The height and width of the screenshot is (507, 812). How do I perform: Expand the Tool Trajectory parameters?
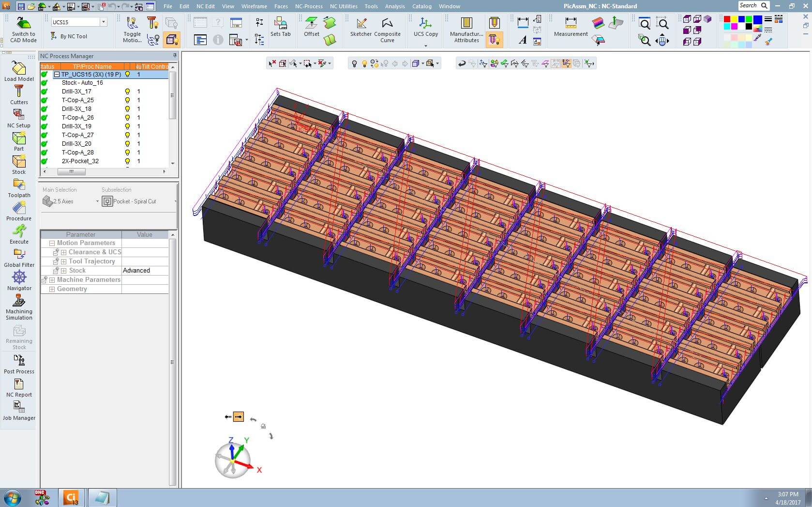coord(63,261)
